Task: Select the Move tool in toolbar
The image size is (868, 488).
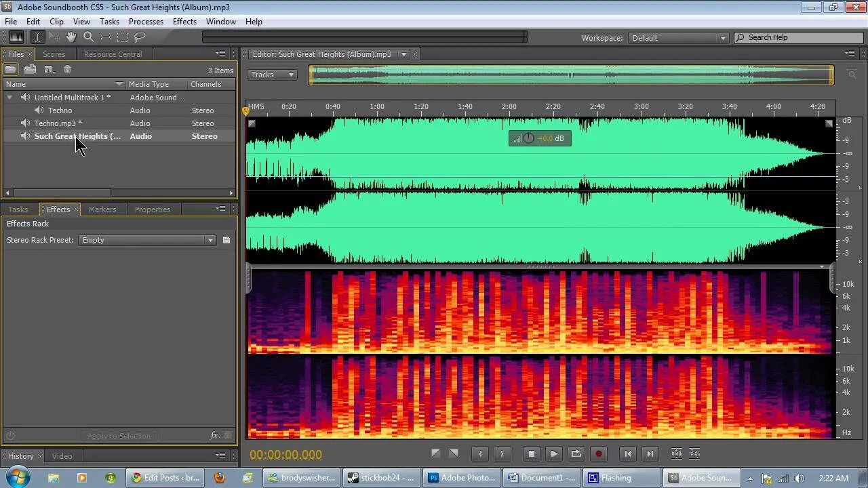Action: click(55, 37)
